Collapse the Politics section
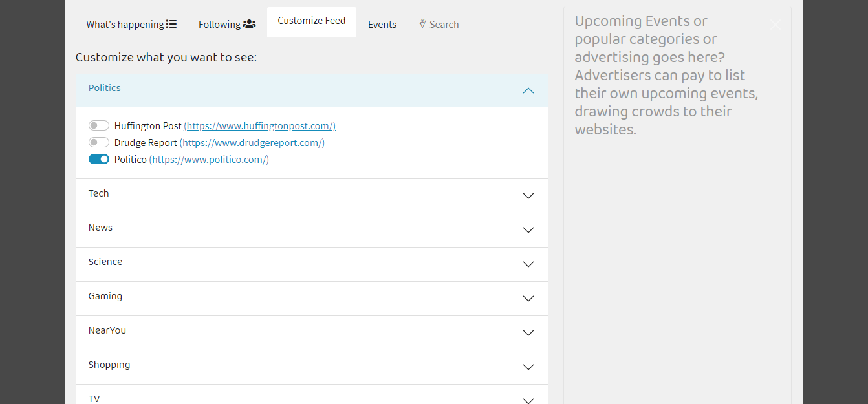The width and height of the screenshot is (868, 404). point(528,90)
